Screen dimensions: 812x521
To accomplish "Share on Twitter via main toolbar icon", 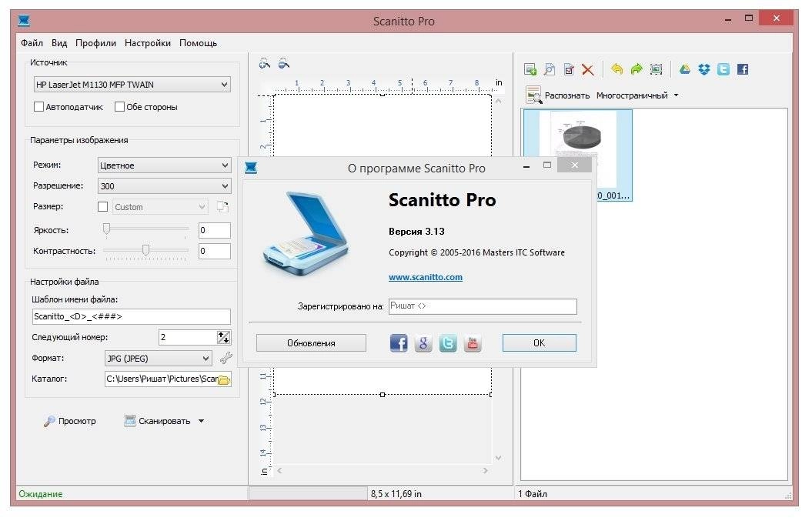I will [x=723, y=69].
